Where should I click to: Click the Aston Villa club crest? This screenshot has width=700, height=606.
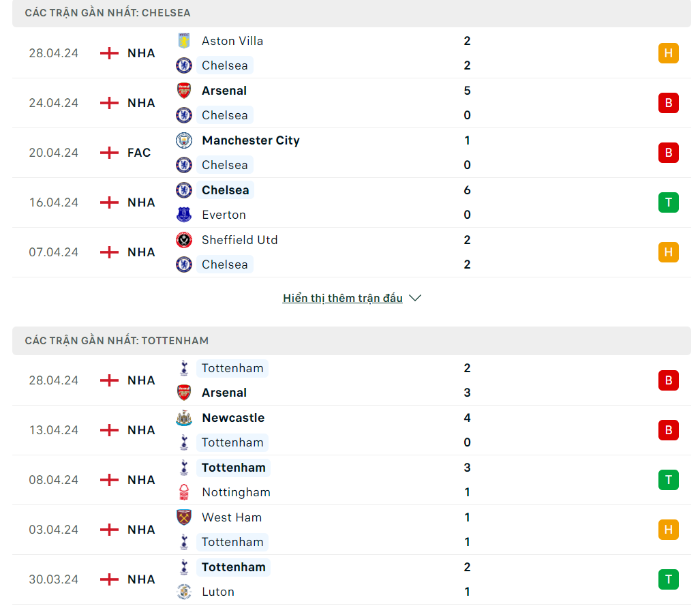pyautogui.click(x=184, y=41)
